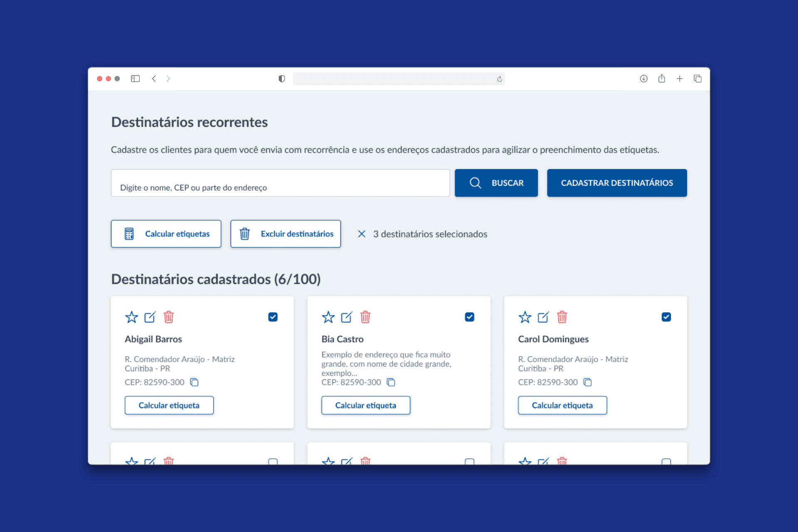Focus the name, CEP or address search field
Viewport: 798px width, 532px height.
pyautogui.click(x=280, y=183)
